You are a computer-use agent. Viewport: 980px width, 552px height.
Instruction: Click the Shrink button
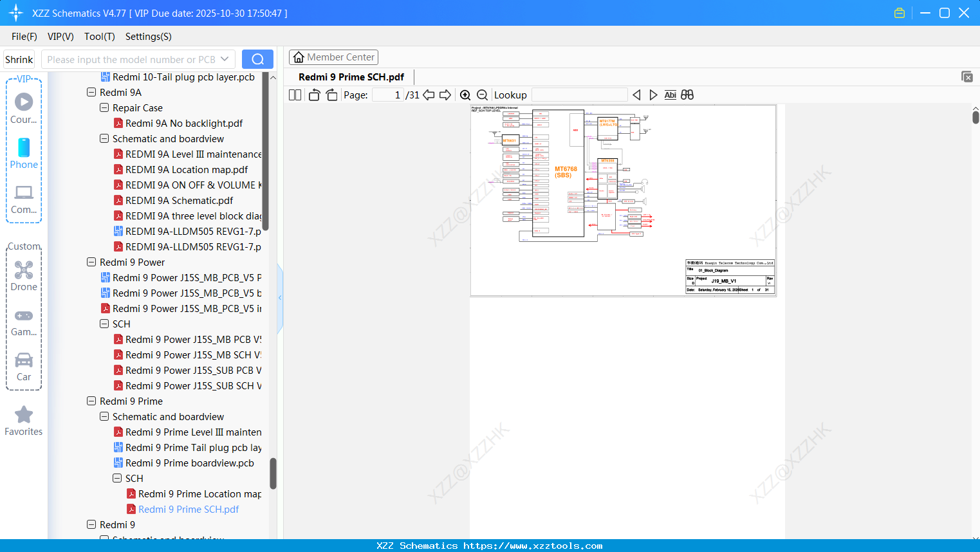[19, 59]
